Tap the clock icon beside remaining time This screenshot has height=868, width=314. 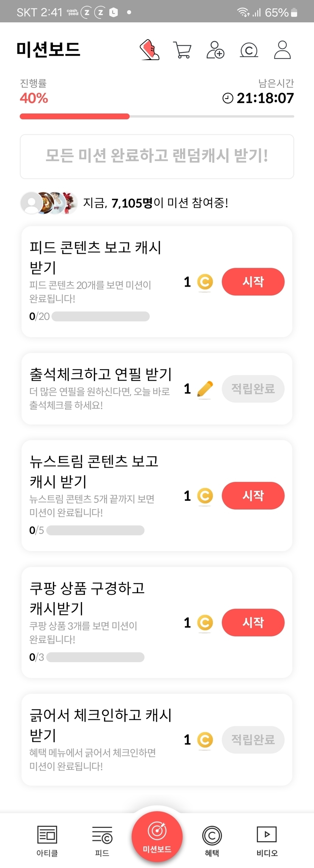coord(228,98)
